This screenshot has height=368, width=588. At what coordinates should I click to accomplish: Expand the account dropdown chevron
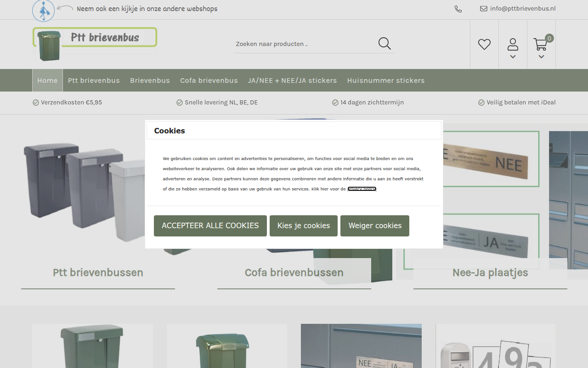pos(513,57)
